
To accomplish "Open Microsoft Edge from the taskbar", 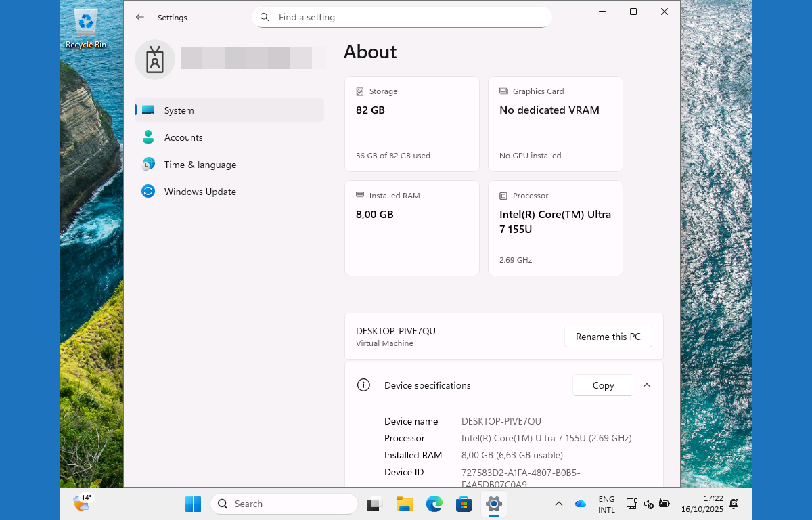I will (434, 504).
